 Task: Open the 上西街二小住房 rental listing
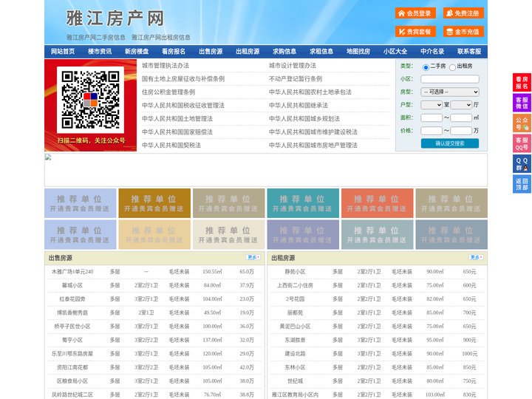click(295, 285)
